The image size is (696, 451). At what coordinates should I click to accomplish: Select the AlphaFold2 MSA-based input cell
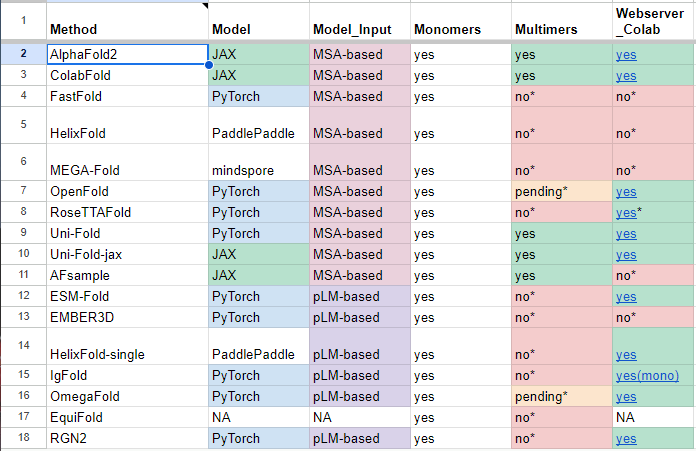coord(360,54)
